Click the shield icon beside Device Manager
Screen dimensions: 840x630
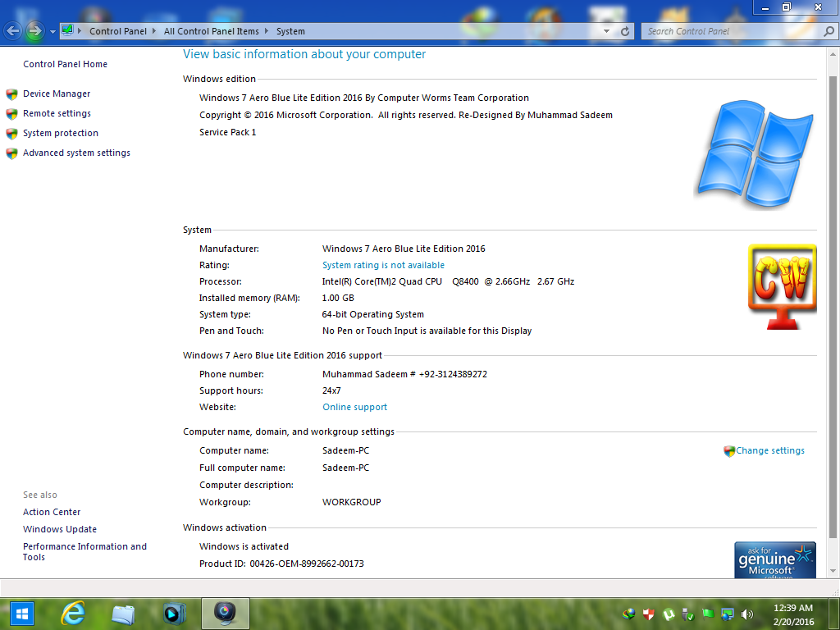pos(11,95)
